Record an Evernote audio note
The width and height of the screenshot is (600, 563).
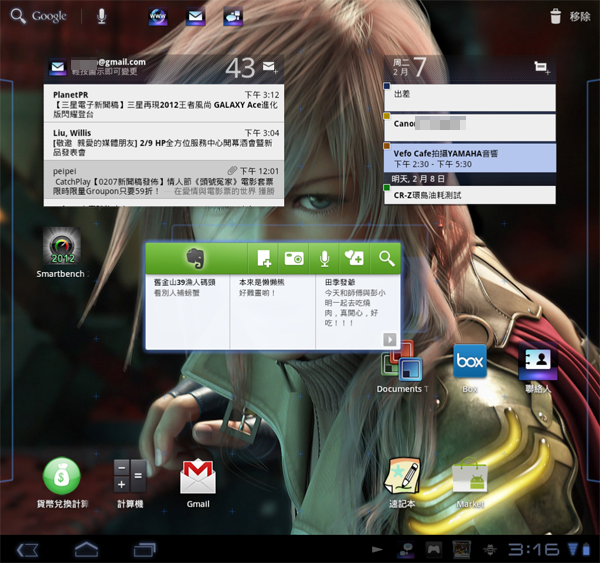click(x=324, y=258)
